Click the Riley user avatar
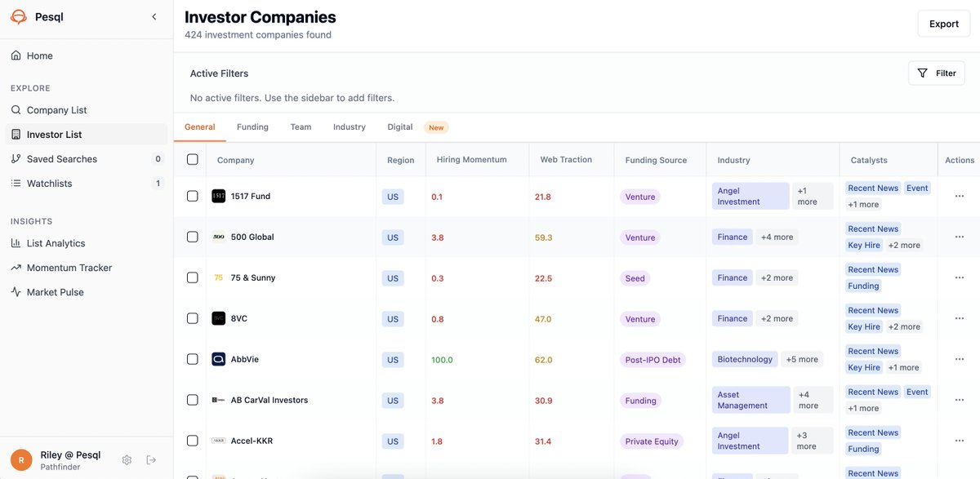Image resolution: width=980 pixels, height=479 pixels. (x=21, y=460)
